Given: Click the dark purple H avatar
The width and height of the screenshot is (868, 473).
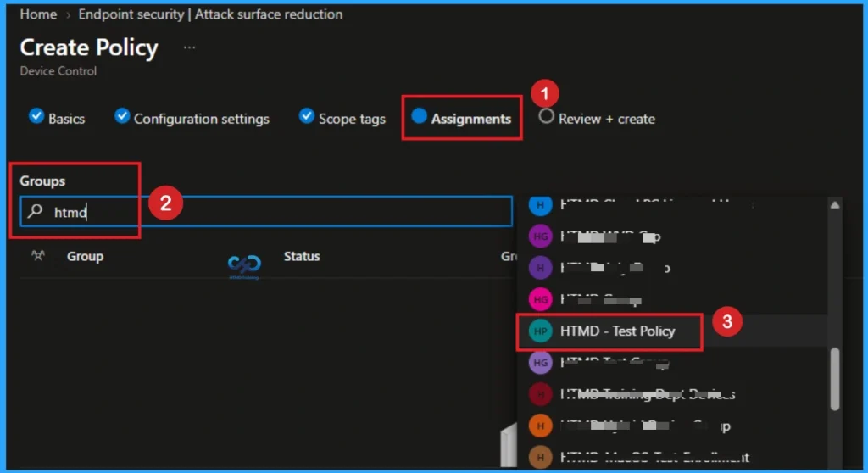Looking at the screenshot, I should [540, 268].
